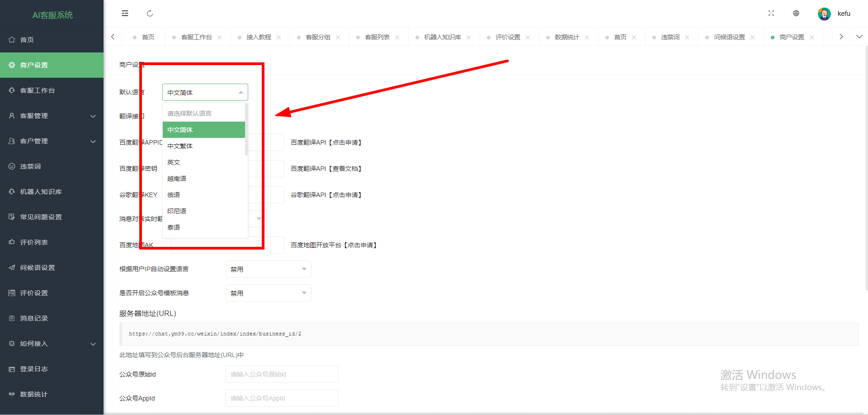Click the 机器人知识库 sidebar icon
868x415 pixels.
point(12,192)
